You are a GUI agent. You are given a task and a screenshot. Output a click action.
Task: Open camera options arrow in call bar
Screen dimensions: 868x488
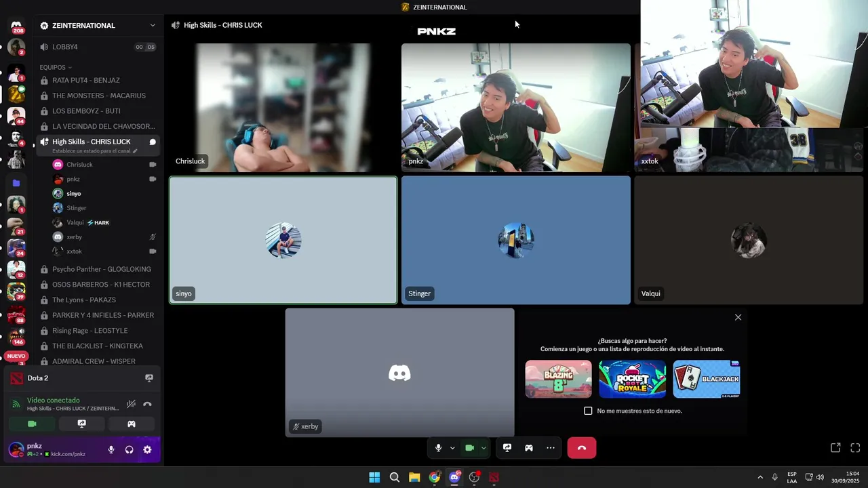[x=484, y=448]
